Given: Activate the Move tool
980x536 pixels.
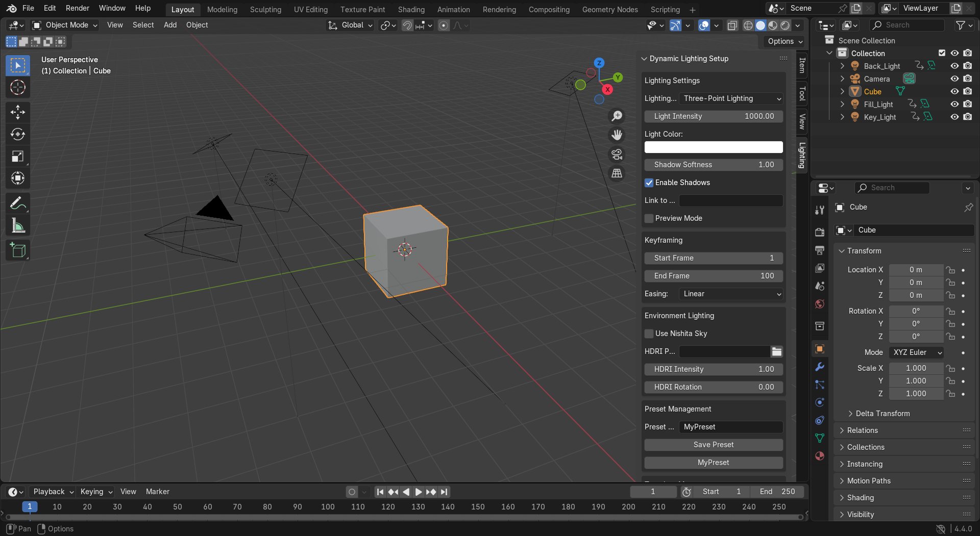Looking at the screenshot, I should point(18,112).
